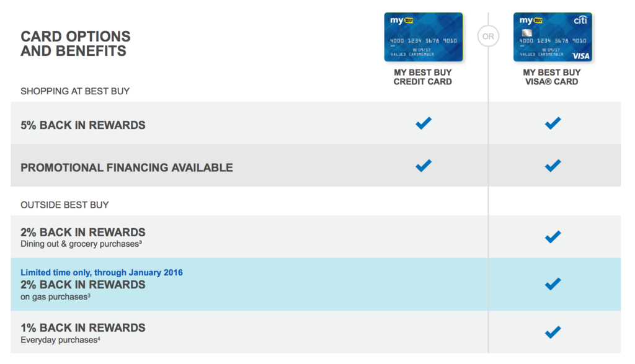635x364 pixels.
Task: Click Credit Card checkmark for 5% back
Action: (424, 123)
